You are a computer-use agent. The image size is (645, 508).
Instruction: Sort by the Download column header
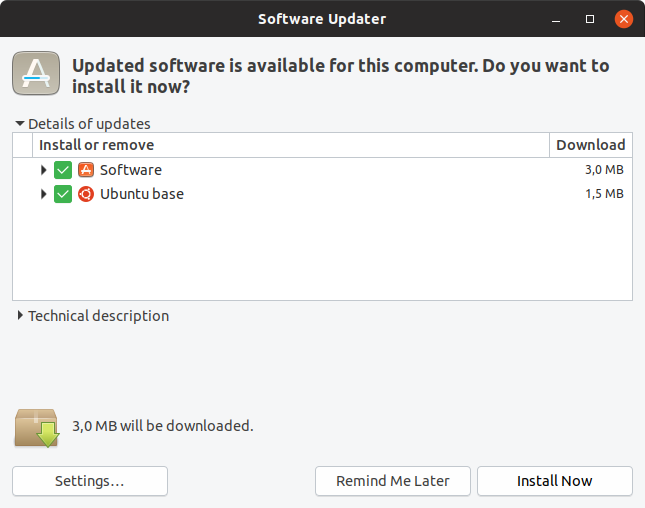click(x=591, y=145)
